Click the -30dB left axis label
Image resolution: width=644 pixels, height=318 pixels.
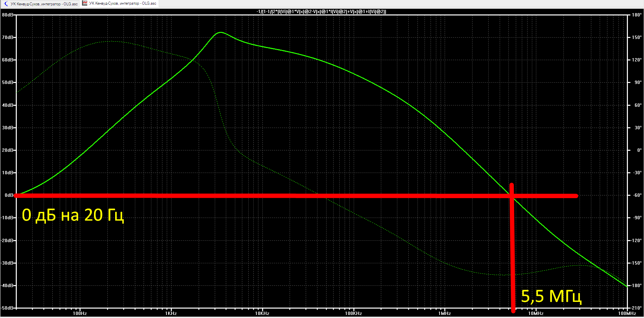click(7, 263)
